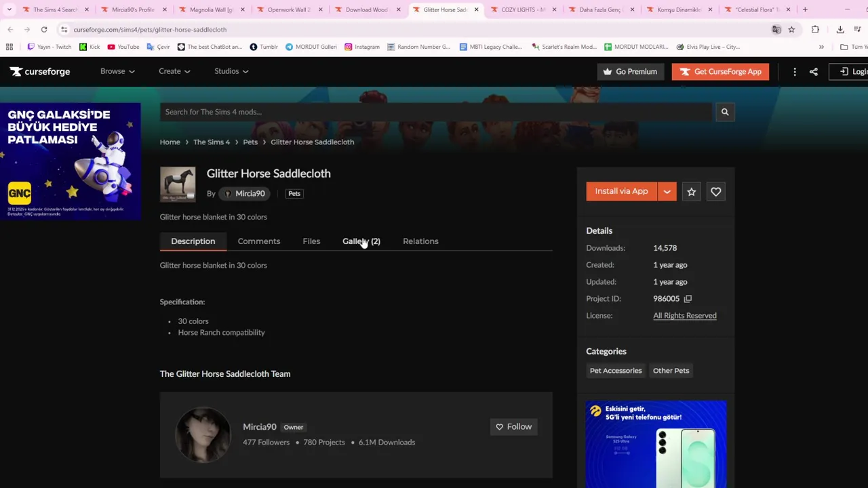Open Other Pets category

coord(671,371)
